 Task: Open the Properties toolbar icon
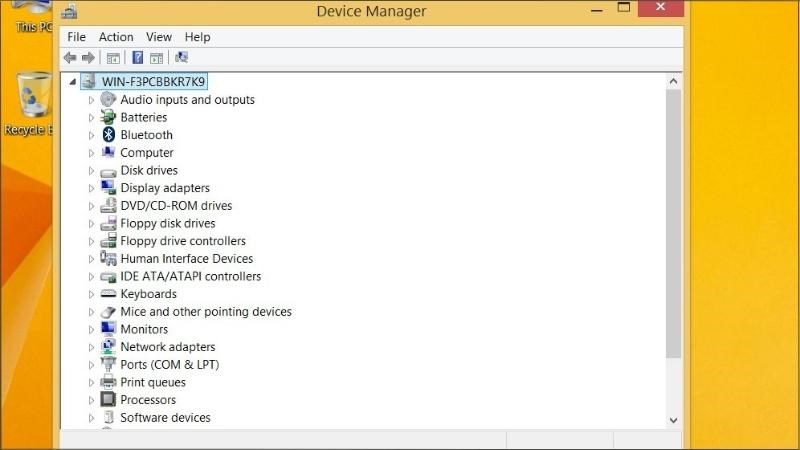[x=113, y=58]
